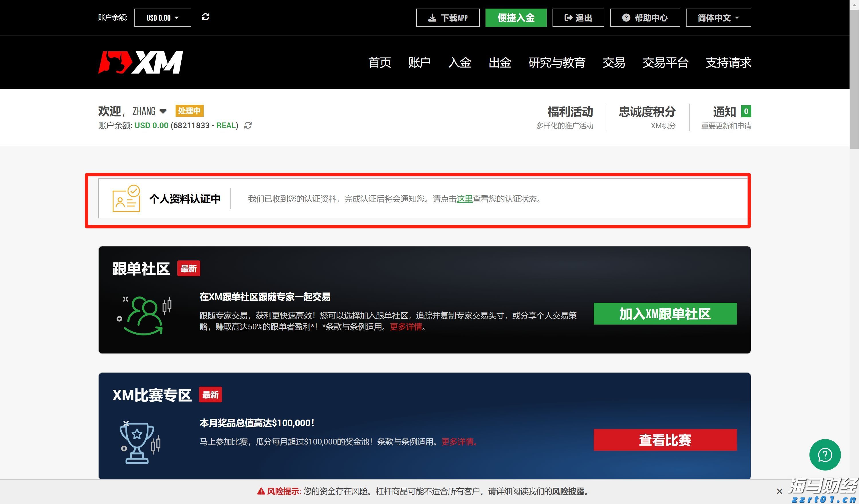Click the 下载APP download icon
The width and height of the screenshot is (859, 504).
(432, 17)
